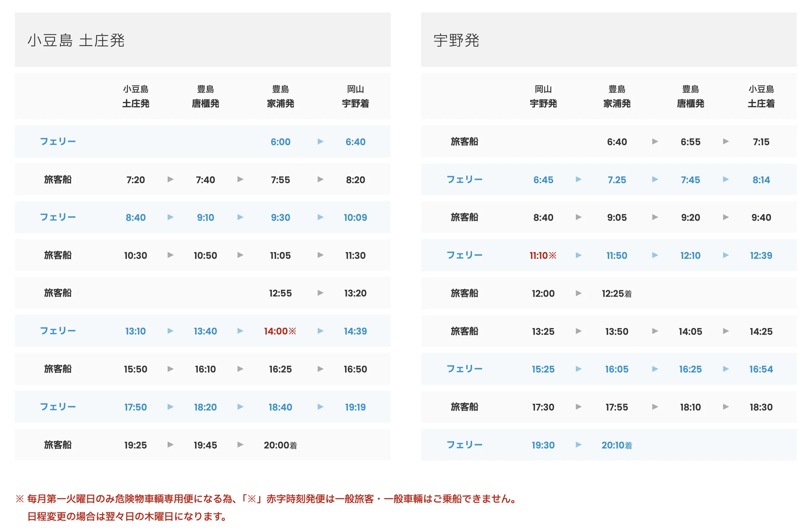This screenshot has height=532, width=811.
Task: Select the 8:40 ferry departure from 土庄
Action: tap(136, 217)
